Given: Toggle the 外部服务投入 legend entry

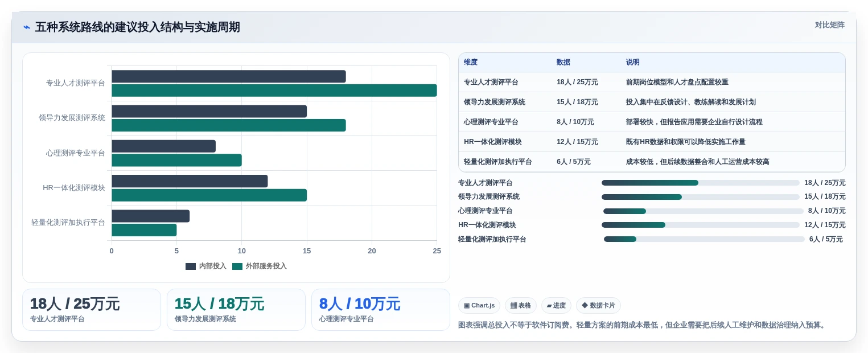Looking at the screenshot, I should (260, 266).
